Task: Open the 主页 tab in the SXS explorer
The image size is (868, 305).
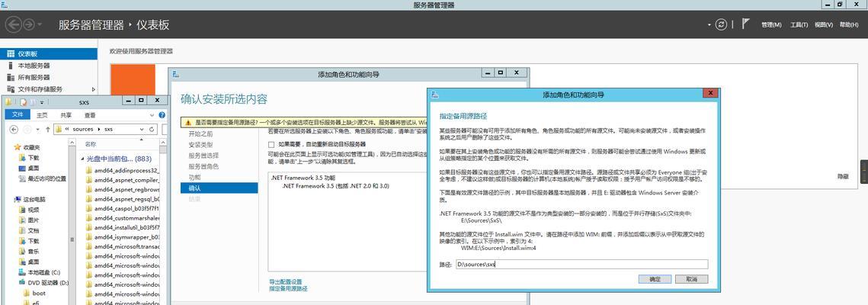Action: (42, 115)
